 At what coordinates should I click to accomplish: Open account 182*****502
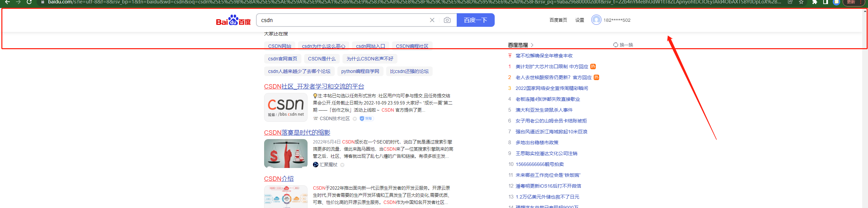617,20
